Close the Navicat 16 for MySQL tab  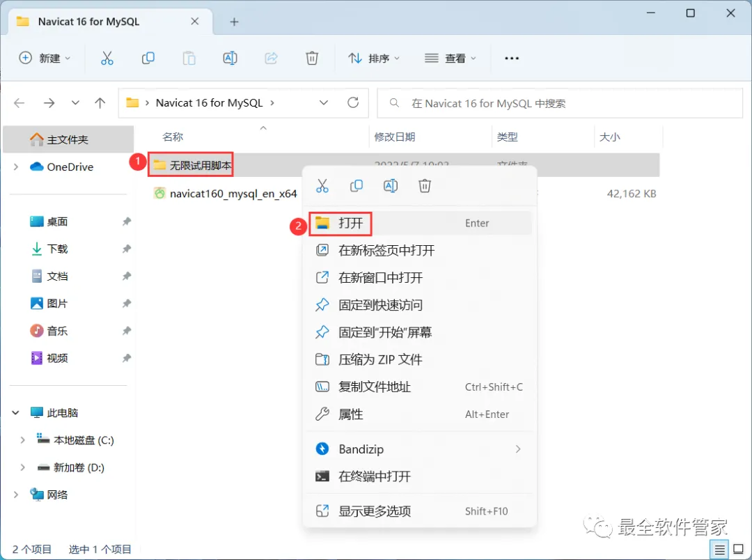(x=195, y=21)
